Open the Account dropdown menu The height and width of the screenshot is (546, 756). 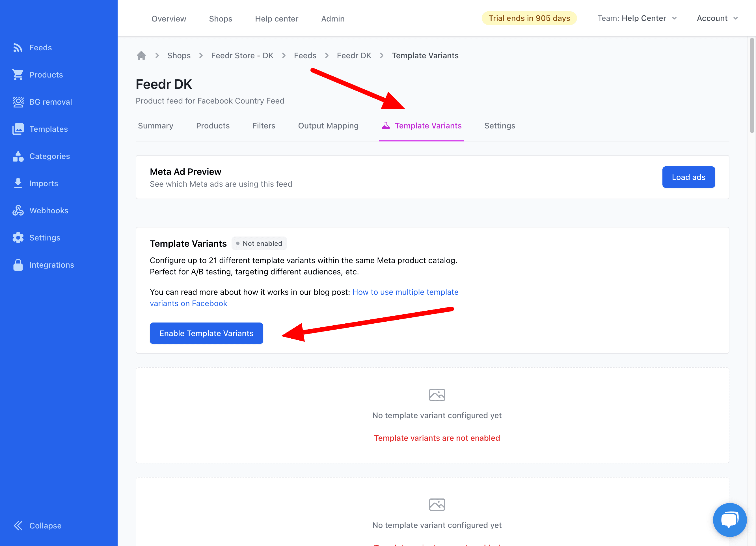717,18
